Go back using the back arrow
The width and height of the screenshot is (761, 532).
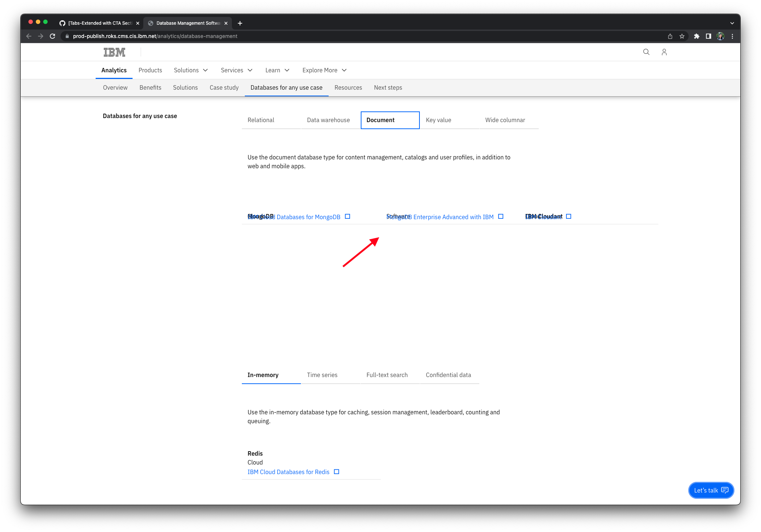(x=28, y=36)
